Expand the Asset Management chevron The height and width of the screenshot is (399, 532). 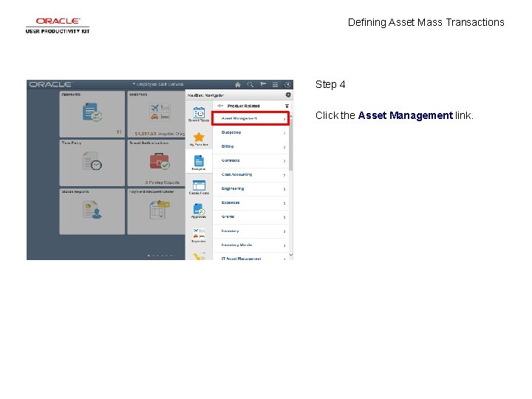tap(284, 119)
